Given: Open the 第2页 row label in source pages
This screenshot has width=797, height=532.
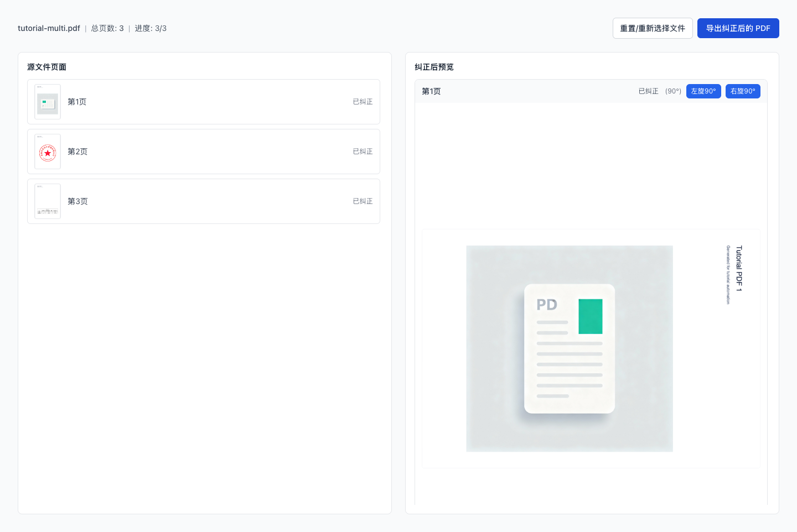Looking at the screenshot, I should (77, 152).
